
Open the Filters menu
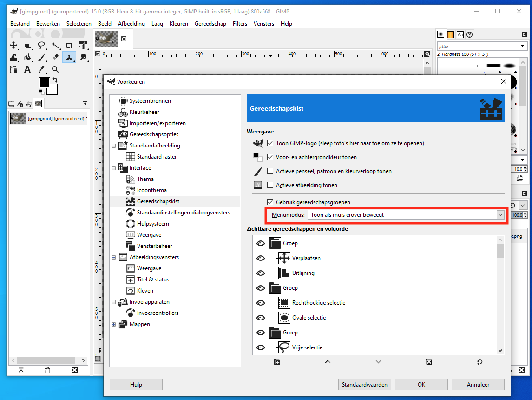240,24
